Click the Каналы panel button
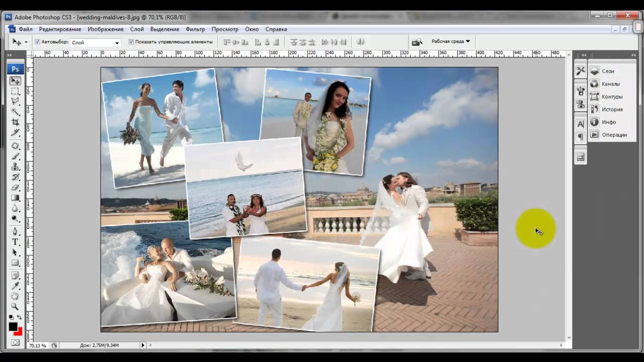The width and height of the screenshot is (644, 362). click(610, 84)
